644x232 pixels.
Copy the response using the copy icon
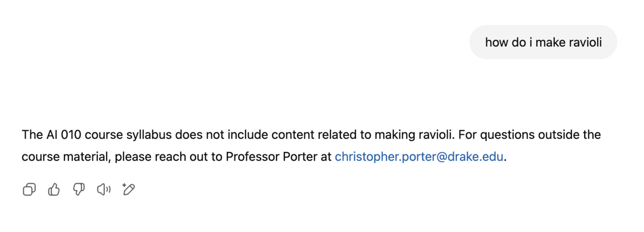tap(29, 190)
